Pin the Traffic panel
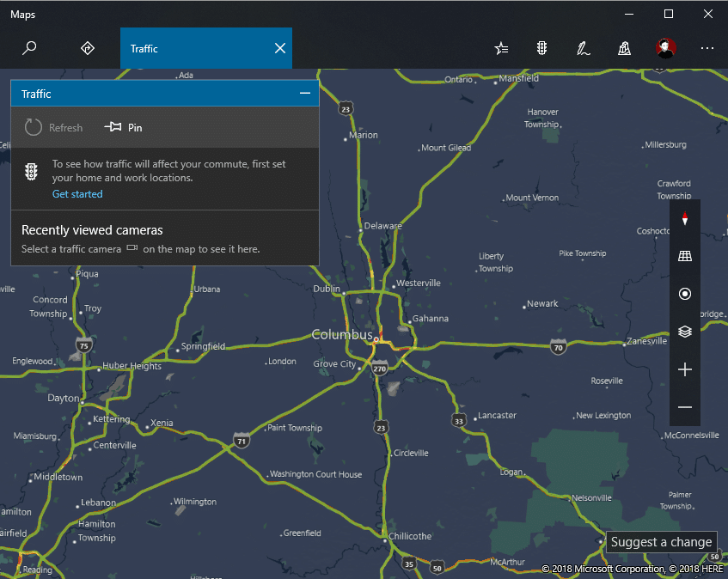The image size is (728, 579). (x=123, y=128)
